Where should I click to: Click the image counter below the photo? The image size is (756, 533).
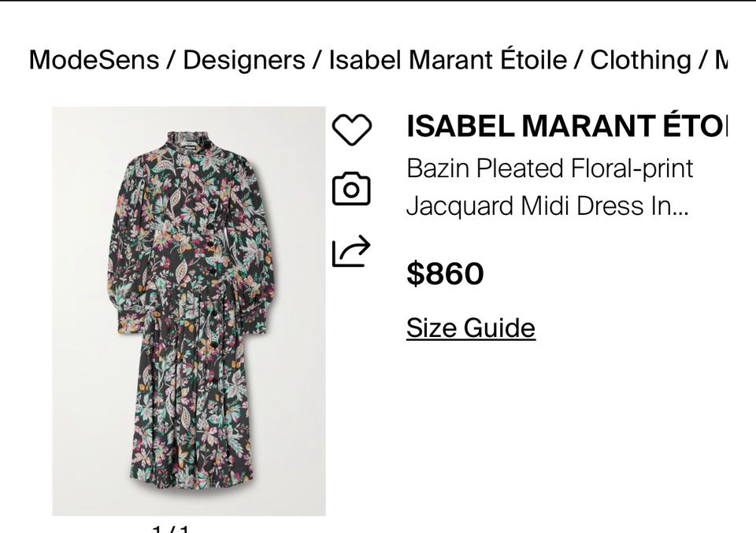point(172,527)
